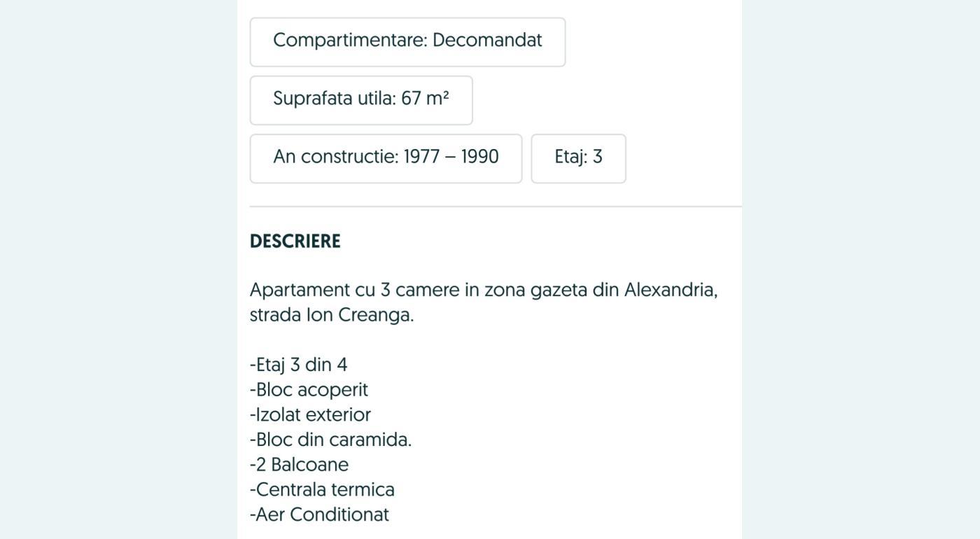Screen dimensions: 980x539
Task: Click the 'strada Ion Creanga.' text line
Action: coord(332,315)
